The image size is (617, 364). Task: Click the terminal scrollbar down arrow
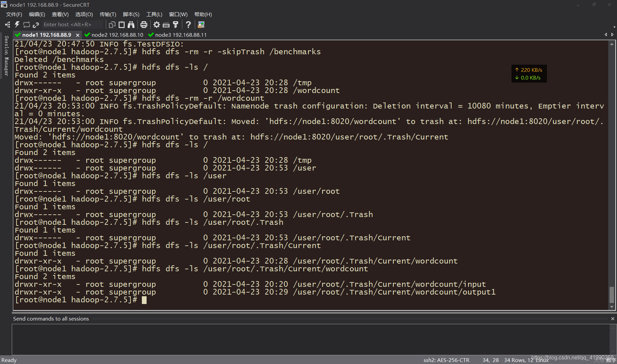(x=612, y=307)
